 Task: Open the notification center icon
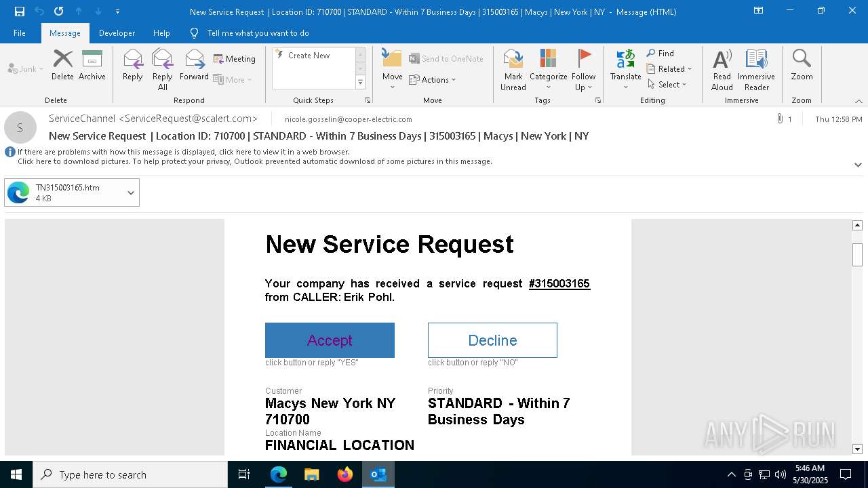coord(846,474)
